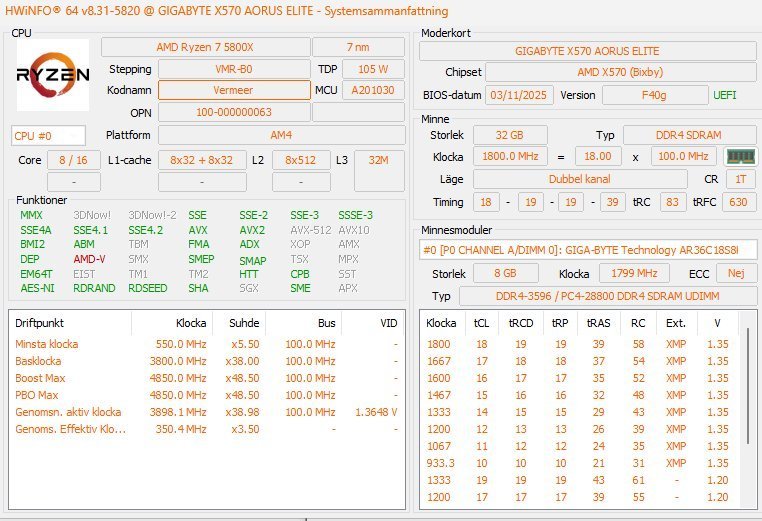Click the UEFI indicator label
The height and width of the screenshot is (521, 762).
tap(725, 95)
